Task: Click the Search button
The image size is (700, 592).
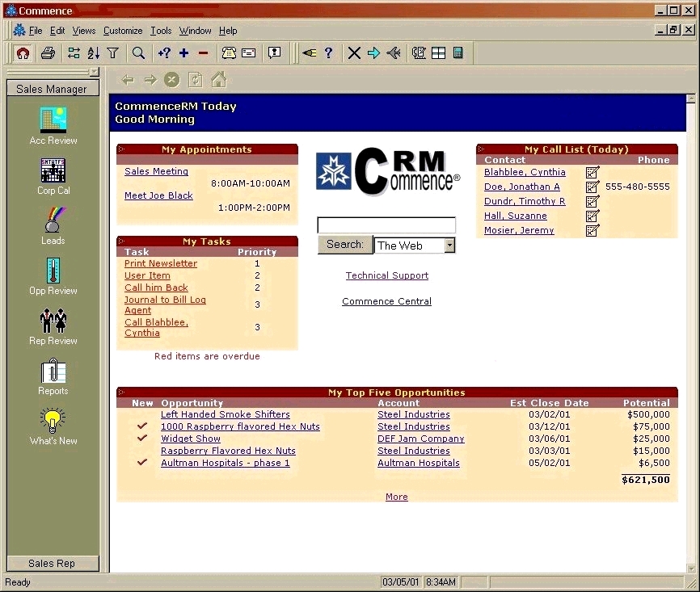Action: [344, 244]
